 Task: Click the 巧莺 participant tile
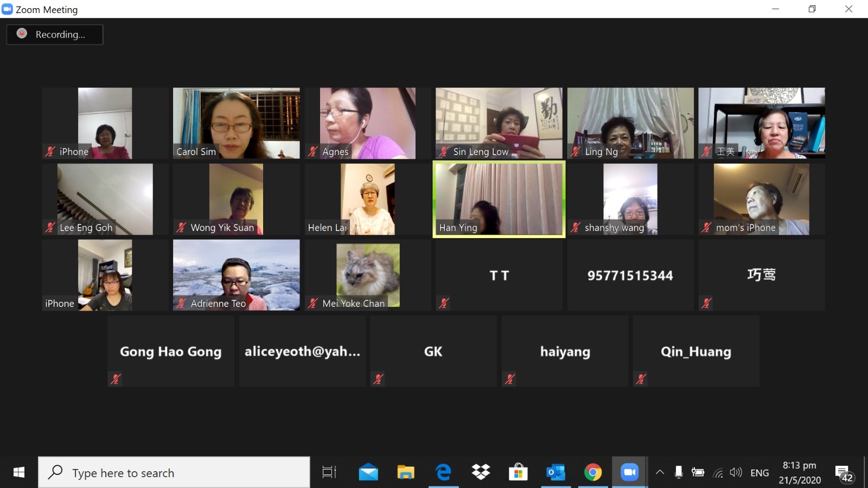tap(762, 275)
